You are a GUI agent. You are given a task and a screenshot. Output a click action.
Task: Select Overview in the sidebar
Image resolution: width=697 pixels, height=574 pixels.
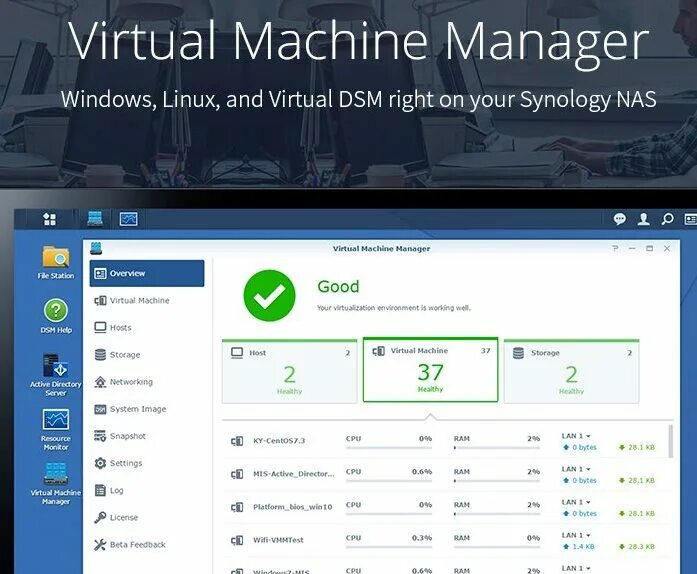147,273
